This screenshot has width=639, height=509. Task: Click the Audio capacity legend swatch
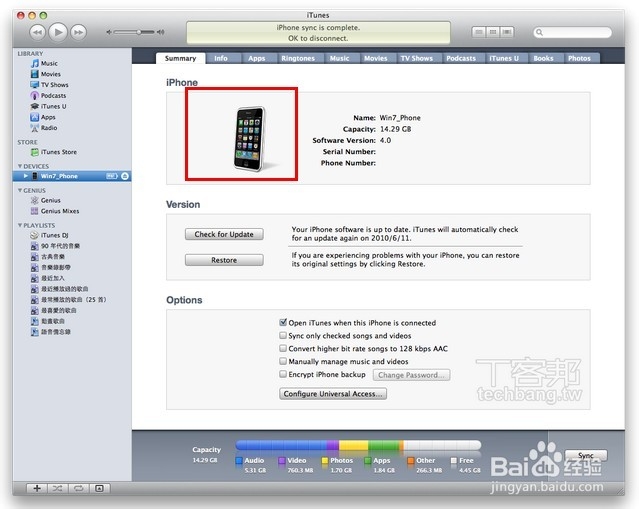click(239, 461)
